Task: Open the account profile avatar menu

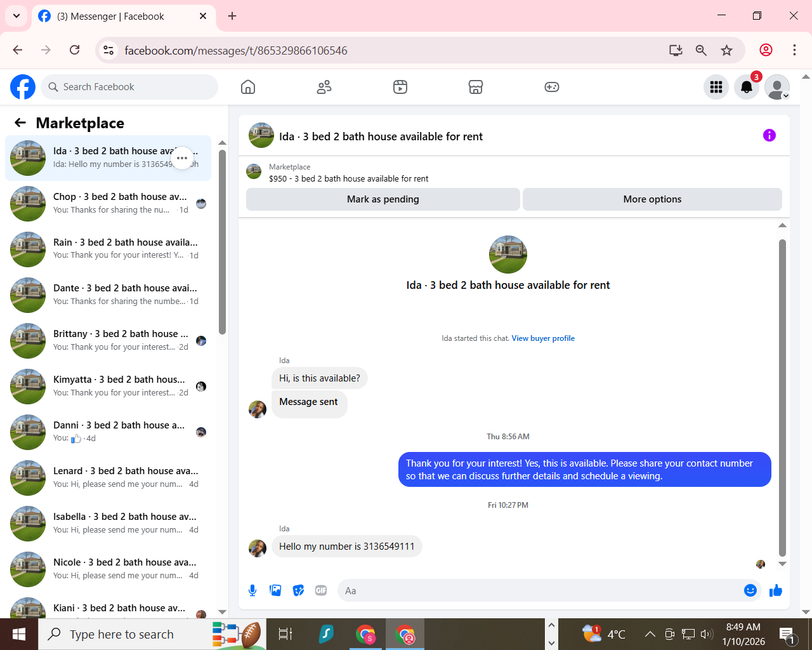Action: [x=777, y=87]
